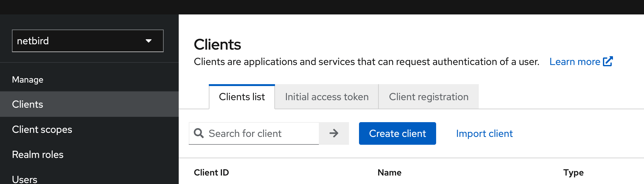Image resolution: width=644 pixels, height=184 pixels.
Task: Open the Client registration tab
Action: tap(429, 97)
